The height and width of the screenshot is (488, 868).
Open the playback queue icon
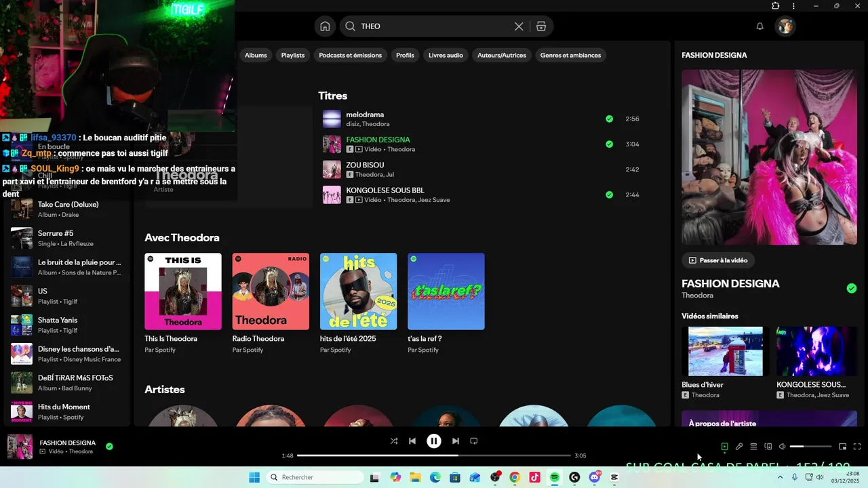(753, 447)
